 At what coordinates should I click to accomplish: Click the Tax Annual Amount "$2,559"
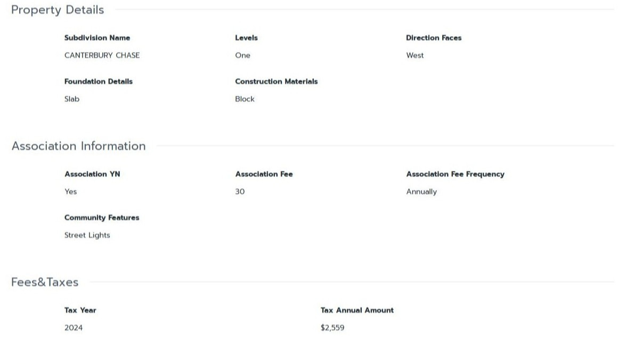click(332, 328)
